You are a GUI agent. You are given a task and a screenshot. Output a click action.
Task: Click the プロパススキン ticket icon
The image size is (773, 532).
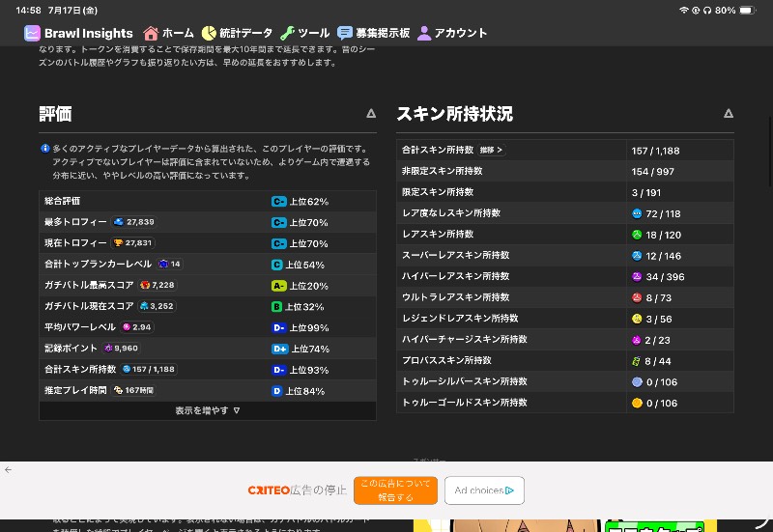pos(637,361)
